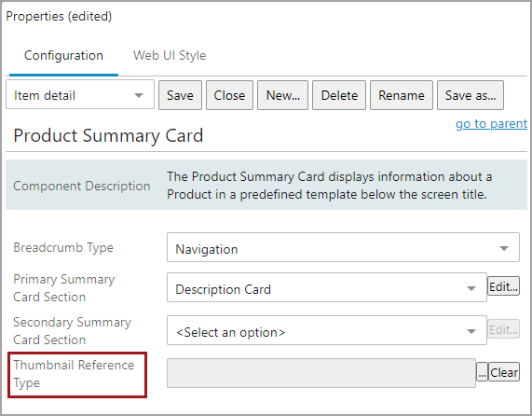Open the Item detail dropdown arrow

[139, 95]
